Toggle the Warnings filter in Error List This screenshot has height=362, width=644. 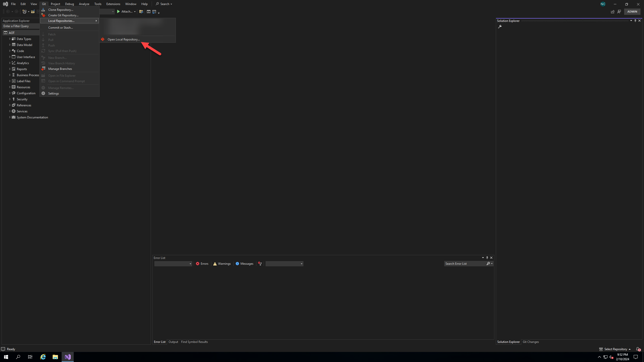[x=222, y=264]
